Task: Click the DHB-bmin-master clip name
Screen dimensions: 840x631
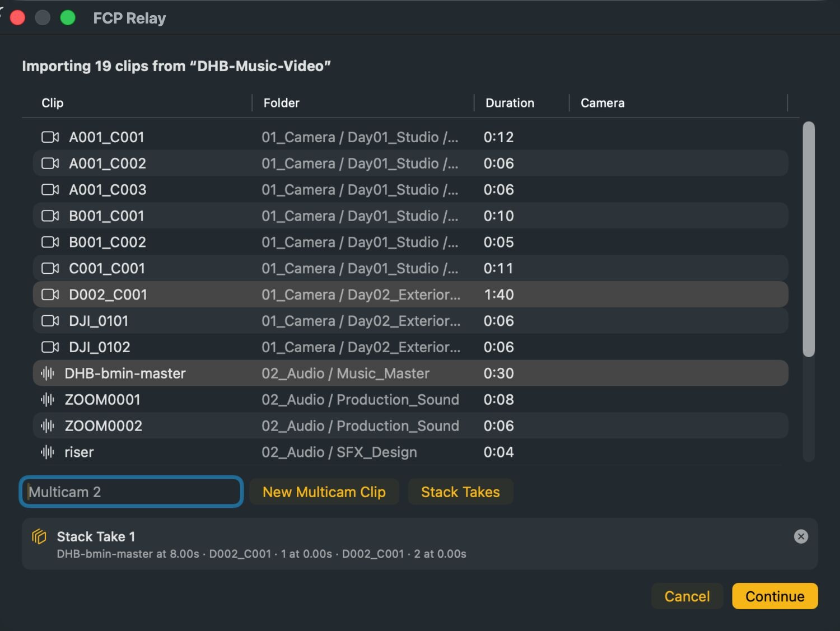Action: pos(125,373)
